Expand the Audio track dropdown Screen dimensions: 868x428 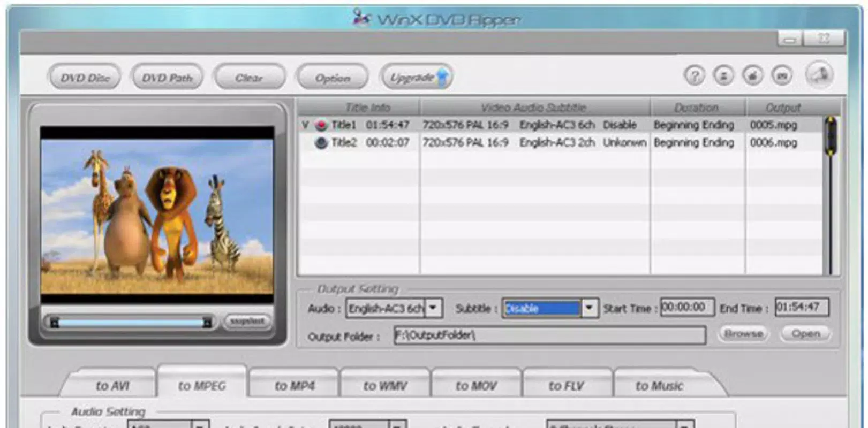(x=433, y=308)
